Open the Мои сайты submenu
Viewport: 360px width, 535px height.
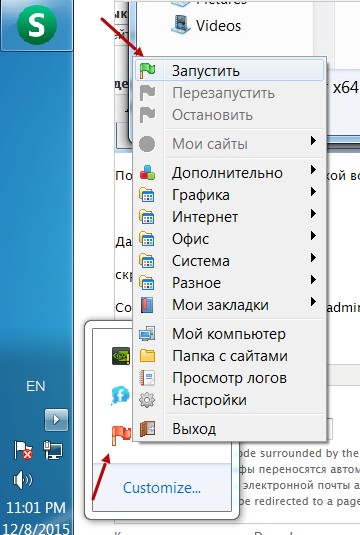[x=229, y=144]
